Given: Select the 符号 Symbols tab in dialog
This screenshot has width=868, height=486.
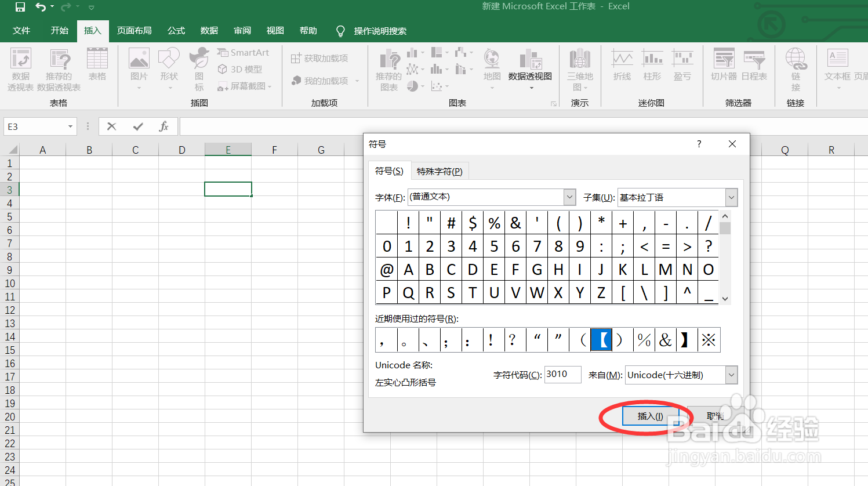Looking at the screenshot, I should [x=389, y=171].
